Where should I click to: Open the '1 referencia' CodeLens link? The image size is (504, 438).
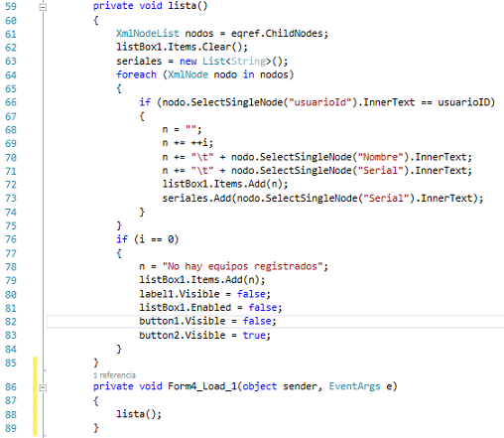(114, 375)
